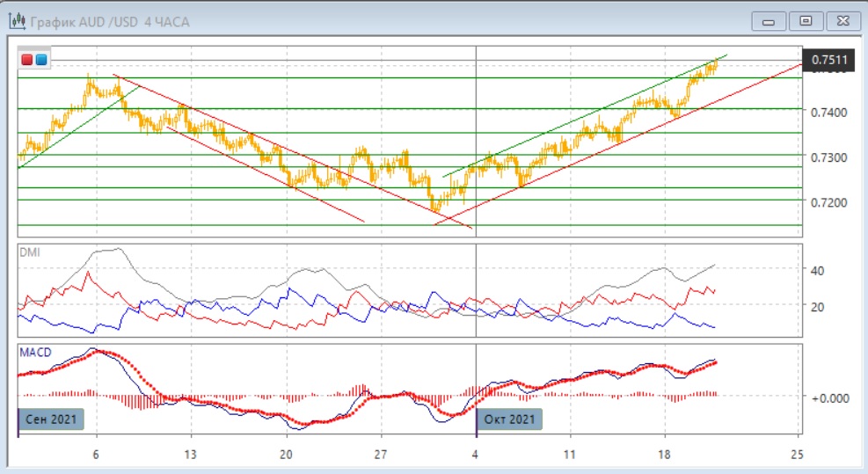The height and width of the screenshot is (474, 868).
Task: Click the candlestick chart icon in title bar
Action: 17,21
